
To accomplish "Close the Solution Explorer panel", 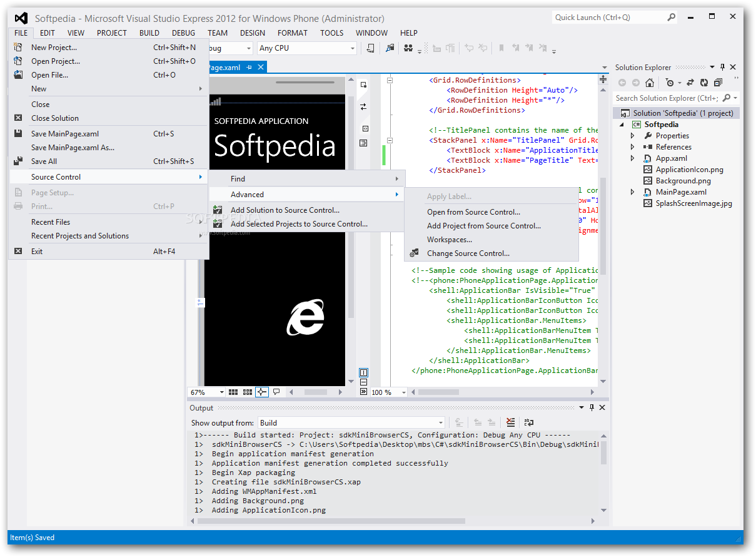I will (733, 67).
